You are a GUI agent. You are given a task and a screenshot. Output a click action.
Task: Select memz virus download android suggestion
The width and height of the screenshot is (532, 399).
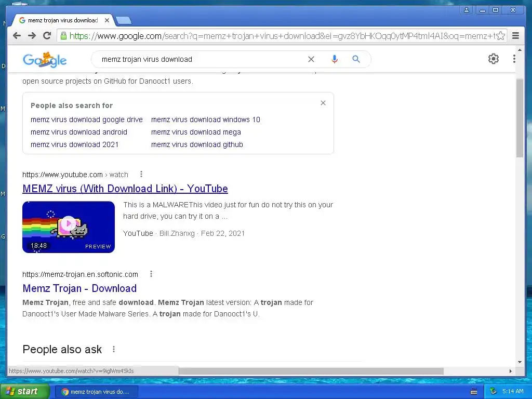[x=79, y=132]
